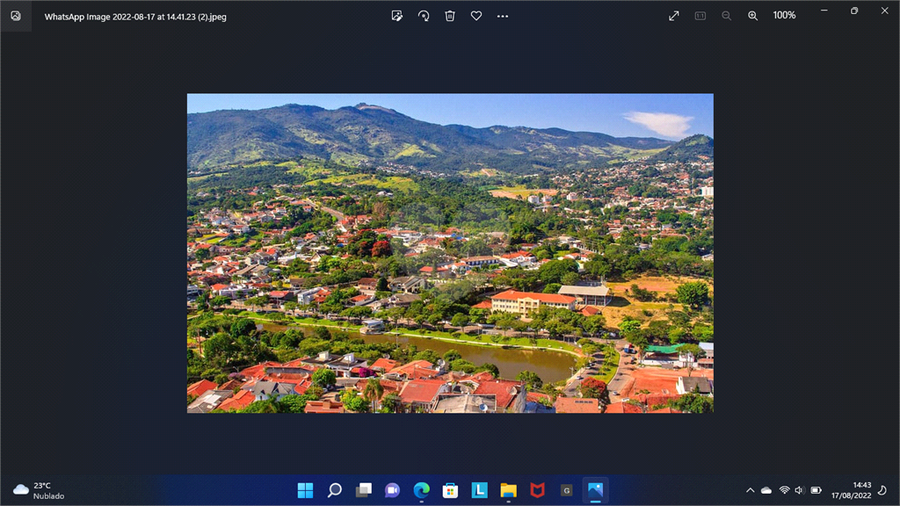Open the Windows Start menu

(305, 490)
